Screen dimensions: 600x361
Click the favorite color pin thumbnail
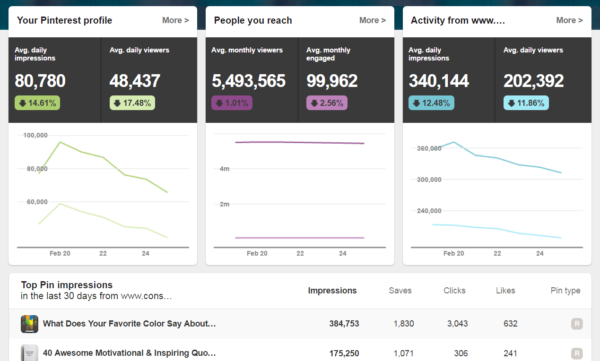pos(29,324)
